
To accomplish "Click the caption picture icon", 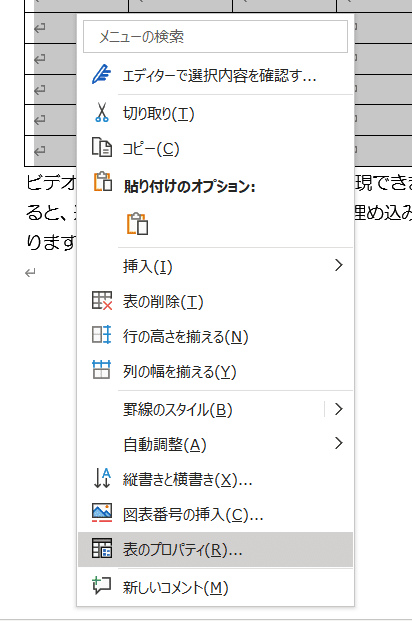I will pos(102,513).
